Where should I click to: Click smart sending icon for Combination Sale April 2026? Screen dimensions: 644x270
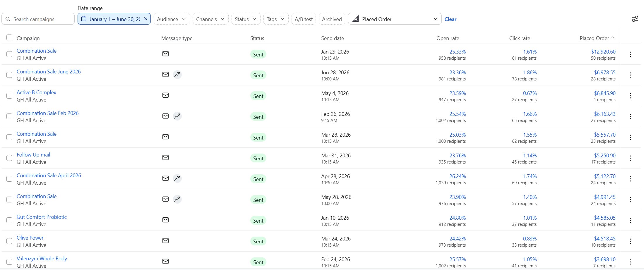pyautogui.click(x=177, y=178)
